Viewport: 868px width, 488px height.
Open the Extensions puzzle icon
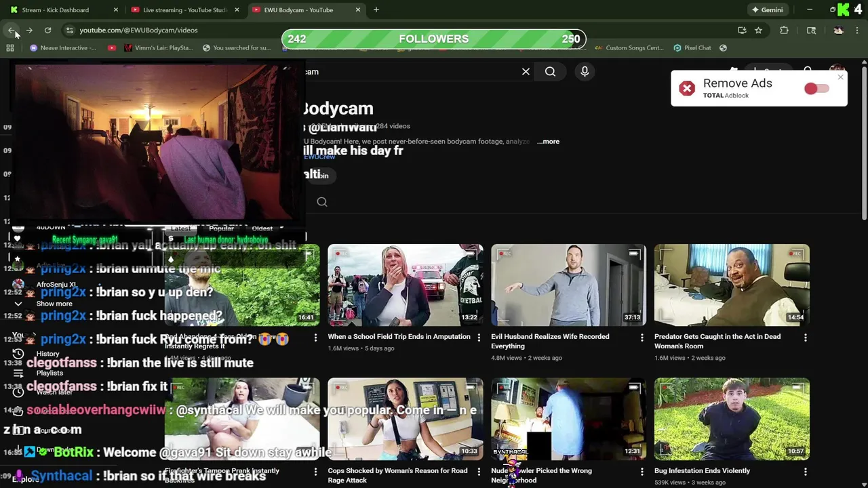(784, 30)
